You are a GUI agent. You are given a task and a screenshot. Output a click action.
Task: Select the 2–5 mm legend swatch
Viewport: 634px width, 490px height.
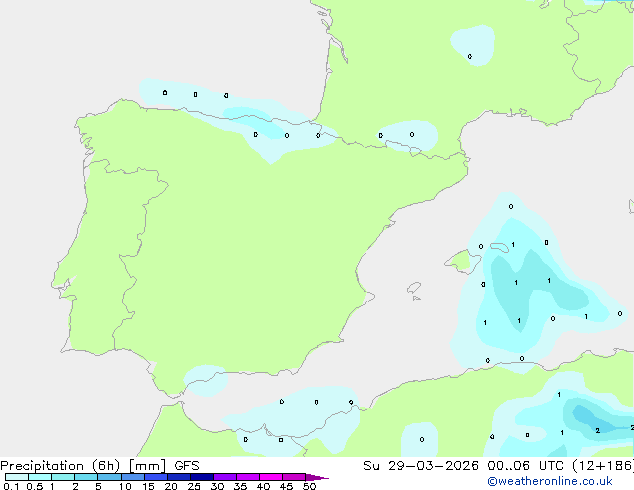pos(86,477)
